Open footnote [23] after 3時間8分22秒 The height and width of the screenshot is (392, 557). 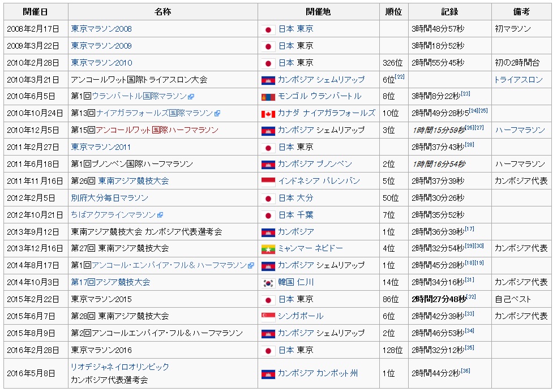[465, 94]
